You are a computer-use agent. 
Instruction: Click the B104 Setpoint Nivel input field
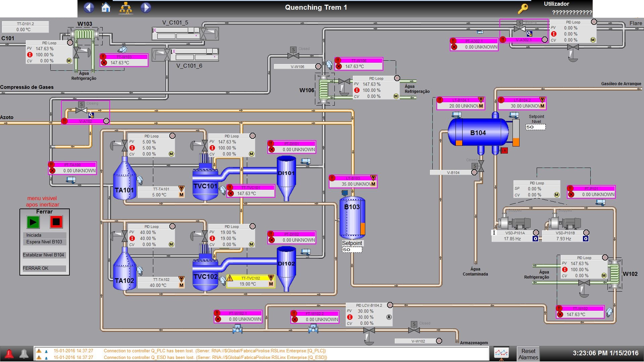(535, 127)
